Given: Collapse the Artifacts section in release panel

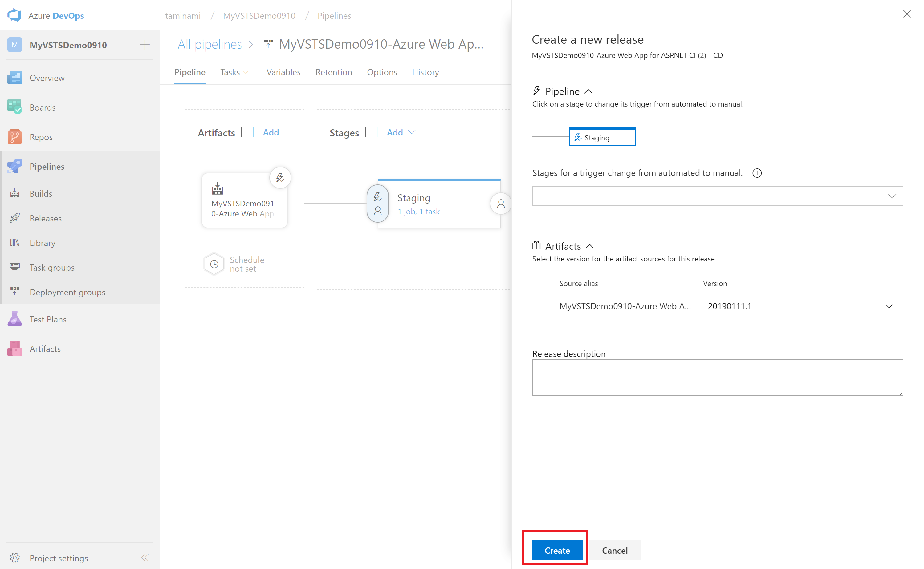Looking at the screenshot, I should 590,246.
